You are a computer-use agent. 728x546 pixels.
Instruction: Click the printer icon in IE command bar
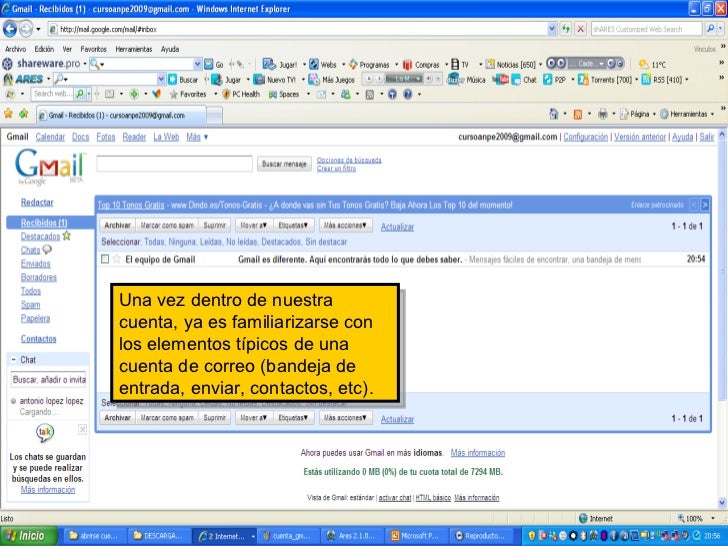point(602,114)
